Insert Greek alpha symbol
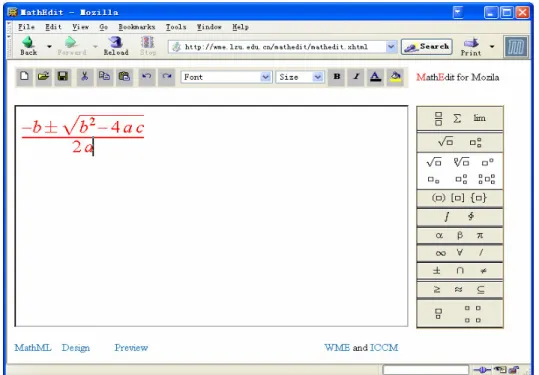Viewport: 539px width, 375px height. tap(439, 235)
